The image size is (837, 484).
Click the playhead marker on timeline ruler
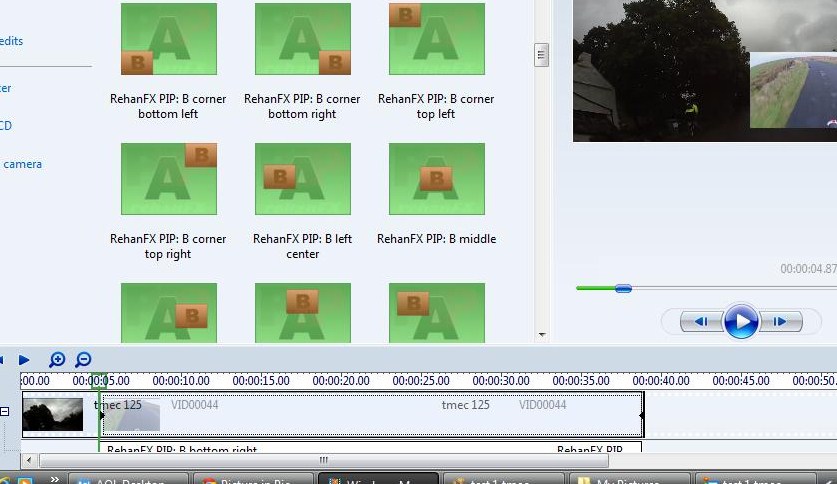pos(99,381)
